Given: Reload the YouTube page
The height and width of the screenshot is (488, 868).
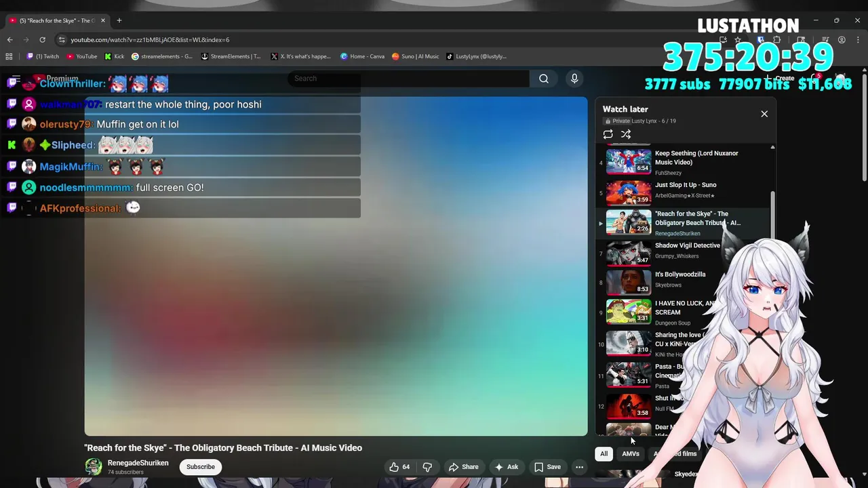Looking at the screenshot, I should [42, 40].
